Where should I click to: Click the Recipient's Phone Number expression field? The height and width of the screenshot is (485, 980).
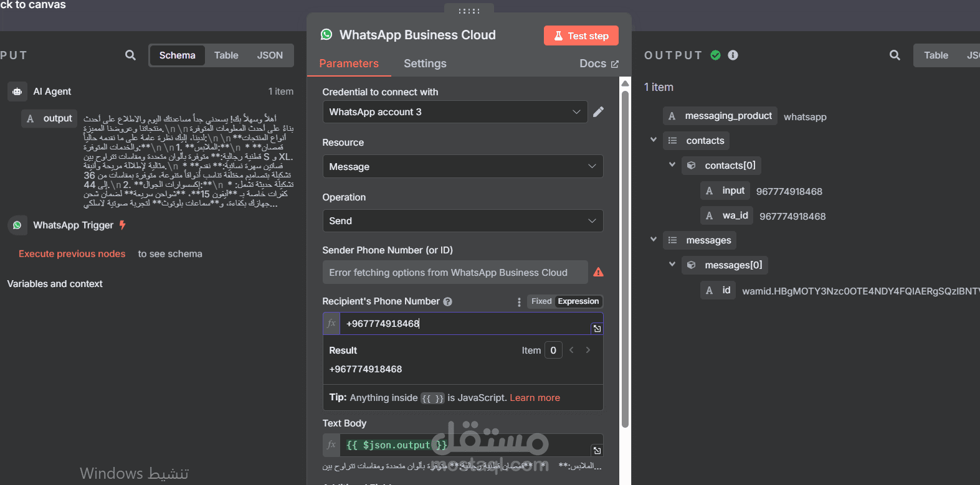(464, 323)
